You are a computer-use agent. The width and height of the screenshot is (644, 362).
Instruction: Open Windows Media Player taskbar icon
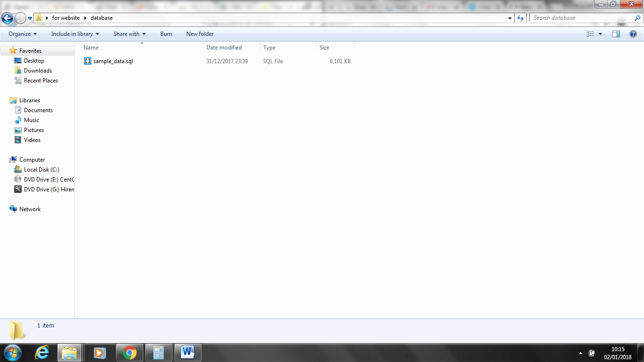(x=99, y=353)
